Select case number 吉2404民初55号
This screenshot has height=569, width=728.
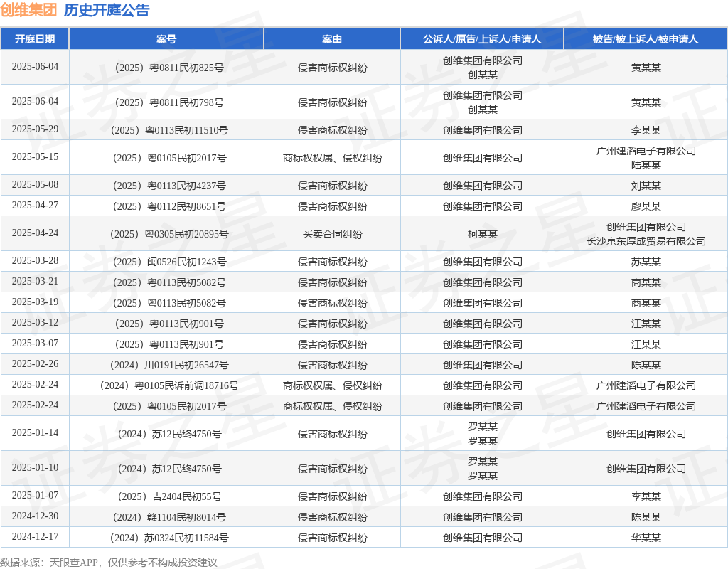pos(169,497)
